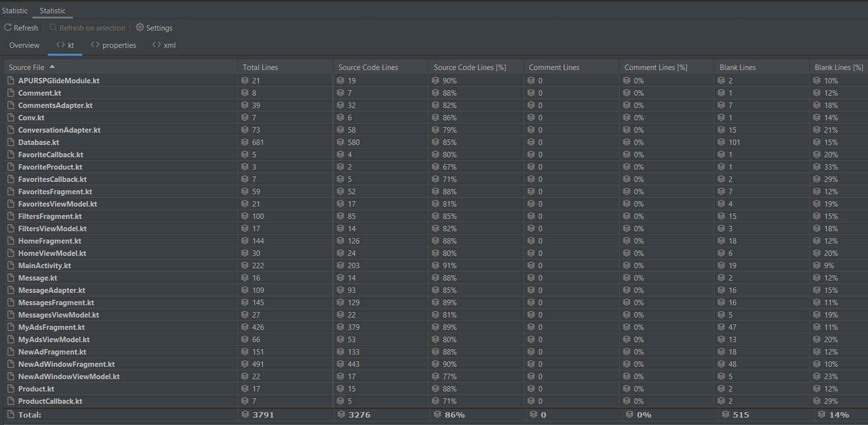Image resolution: width=868 pixels, height=425 pixels.
Task: Click FavoritesViewModel.kt in the file list
Action: pos(58,204)
